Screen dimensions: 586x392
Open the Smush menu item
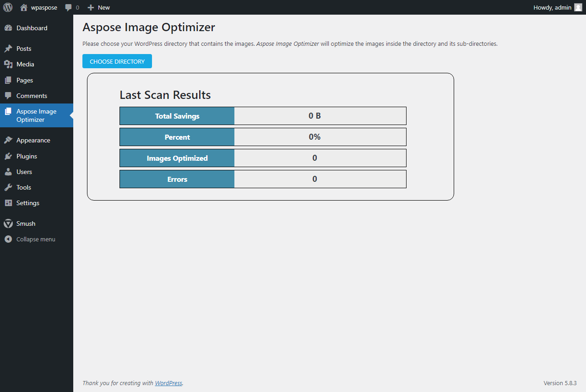(37, 223)
